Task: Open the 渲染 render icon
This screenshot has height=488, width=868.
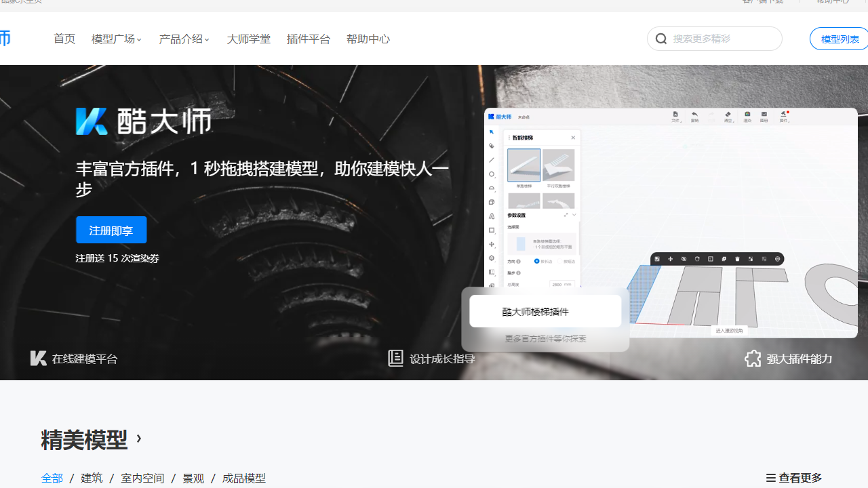Action: point(747,114)
